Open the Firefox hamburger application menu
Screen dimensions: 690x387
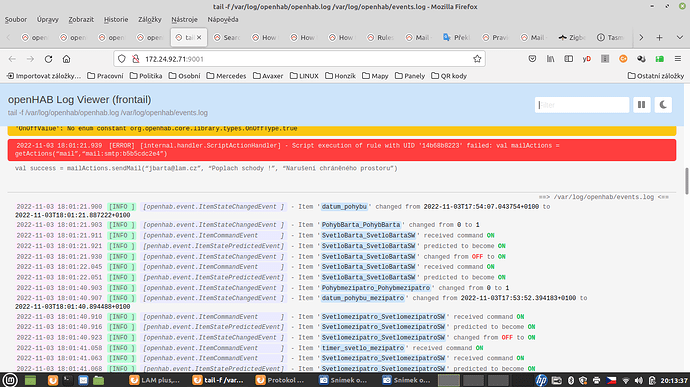[x=678, y=59]
